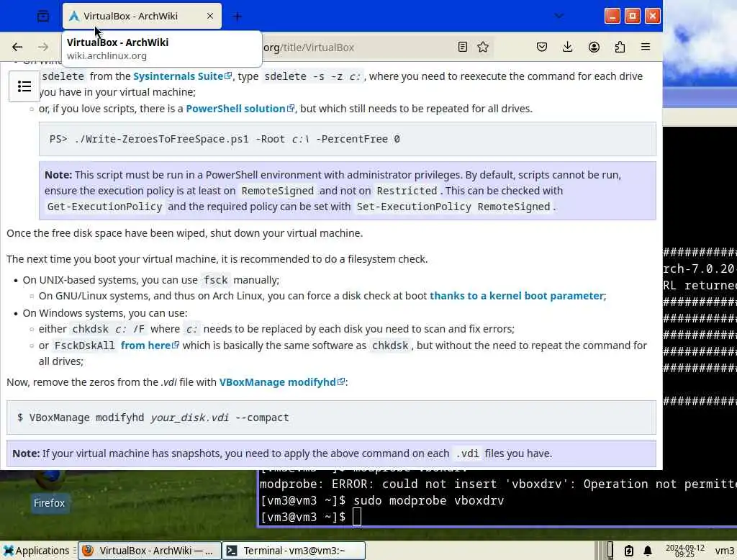Open the notifications bell icon
Screen dimensions: 737x560
pyautogui.click(x=648, y=551)
